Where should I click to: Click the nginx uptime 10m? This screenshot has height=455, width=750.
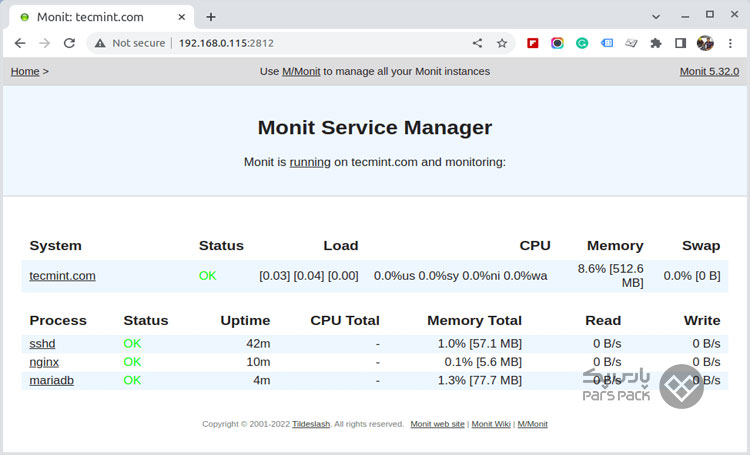tap(258, 362)
